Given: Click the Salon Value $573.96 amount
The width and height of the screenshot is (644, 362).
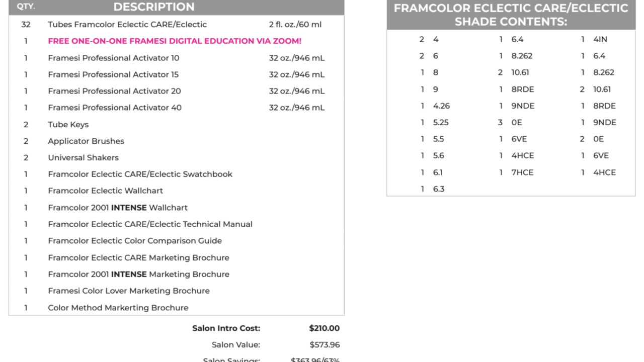Looking at the screenshot, I should [x=325, y=345].
